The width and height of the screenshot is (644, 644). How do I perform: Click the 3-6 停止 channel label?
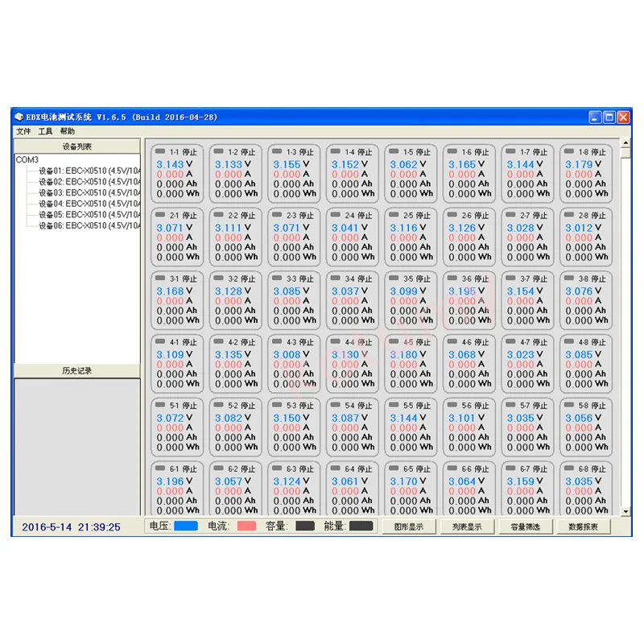[475, 279]
